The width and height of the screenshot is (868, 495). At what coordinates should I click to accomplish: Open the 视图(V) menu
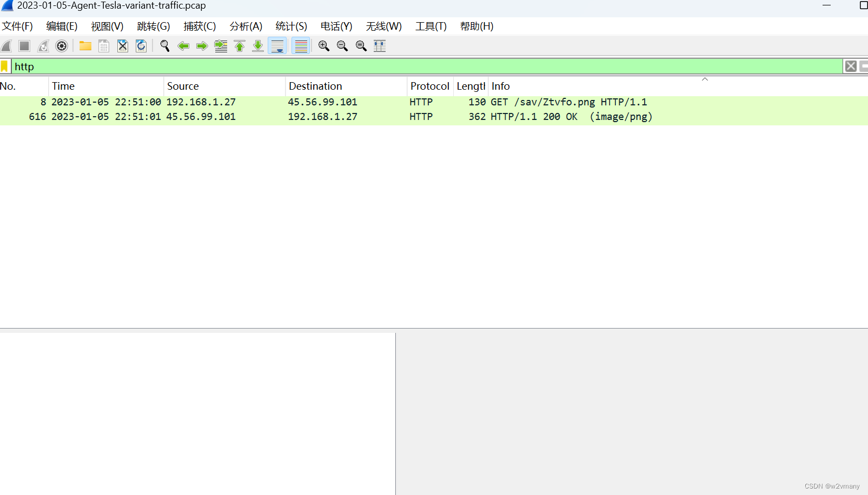(x=107, y=26)
